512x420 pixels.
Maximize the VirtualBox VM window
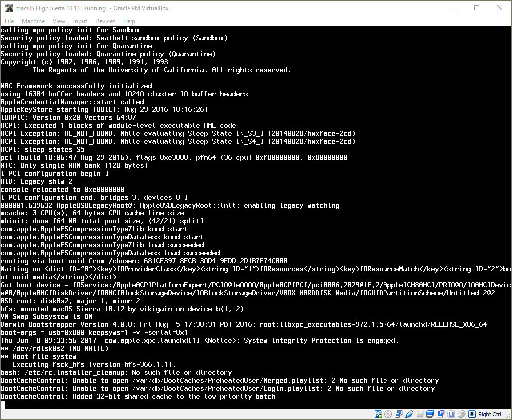(477, 8)
